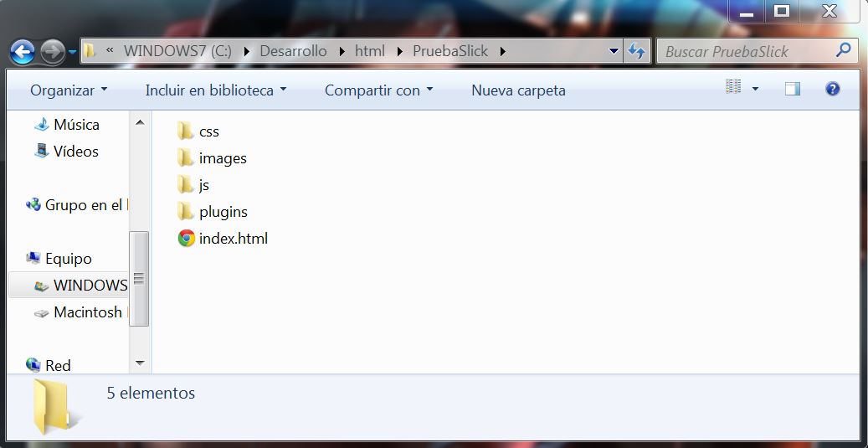Toggle the preview pane icon
868x448 pixels.
[x=792, y=89]
